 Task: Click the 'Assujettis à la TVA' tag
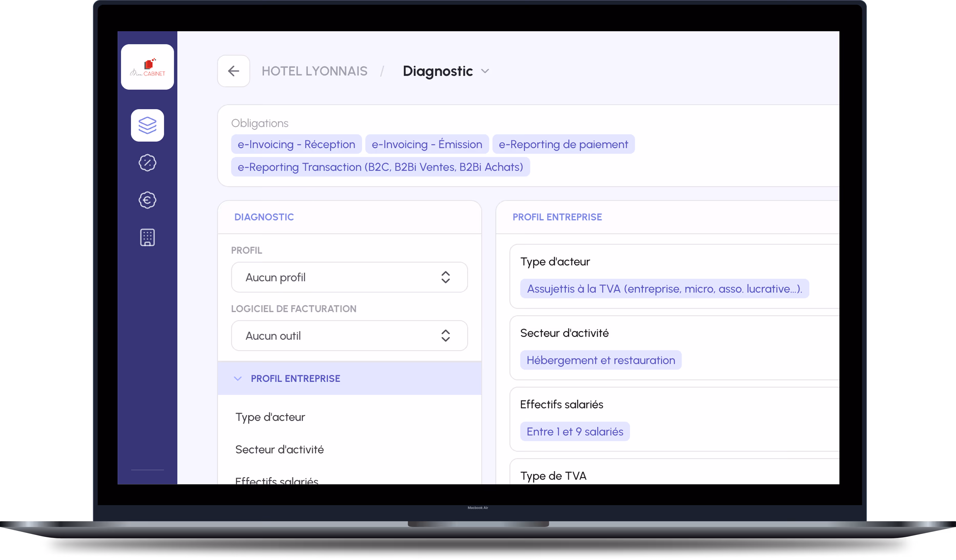(665, 289)
